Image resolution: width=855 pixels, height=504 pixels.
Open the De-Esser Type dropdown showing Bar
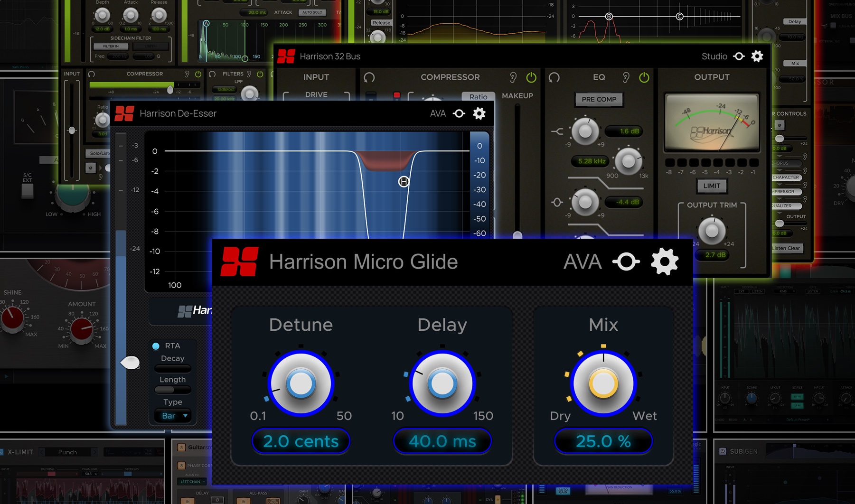tap(173, 416)
